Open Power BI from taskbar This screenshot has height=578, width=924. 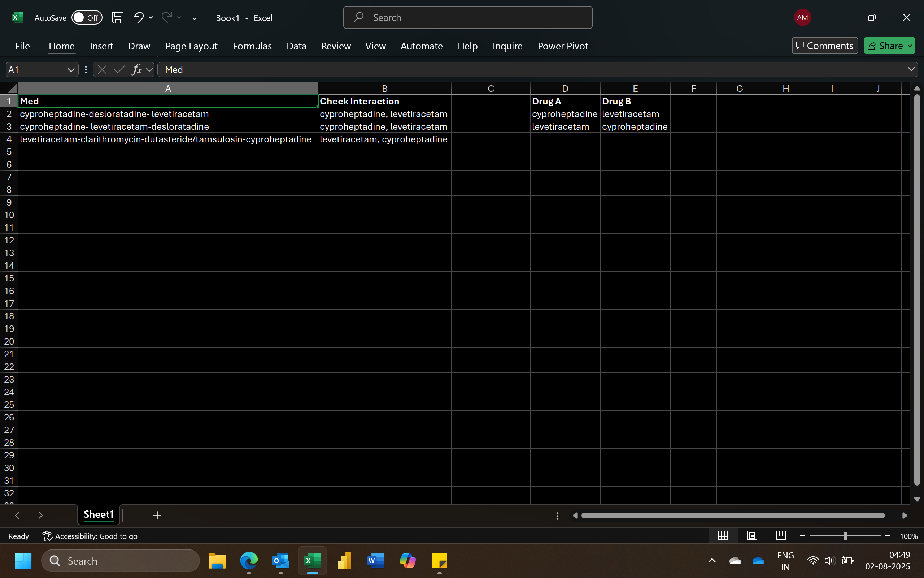(x=344, y=561)
